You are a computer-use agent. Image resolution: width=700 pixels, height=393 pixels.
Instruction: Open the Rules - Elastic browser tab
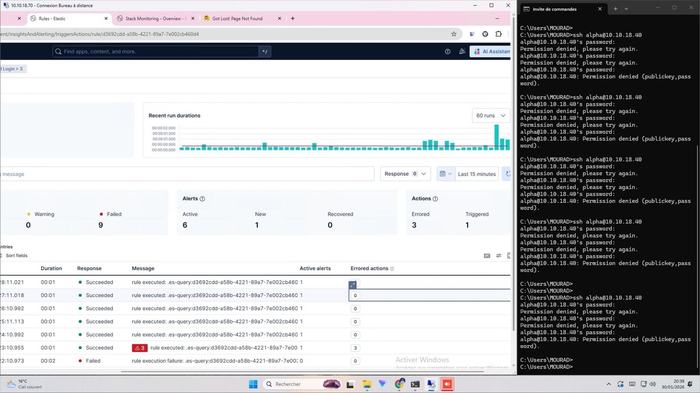click(67, 19)
